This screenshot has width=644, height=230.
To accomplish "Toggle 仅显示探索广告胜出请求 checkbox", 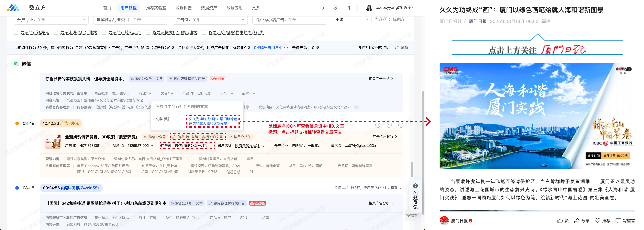I will point(148,33).
